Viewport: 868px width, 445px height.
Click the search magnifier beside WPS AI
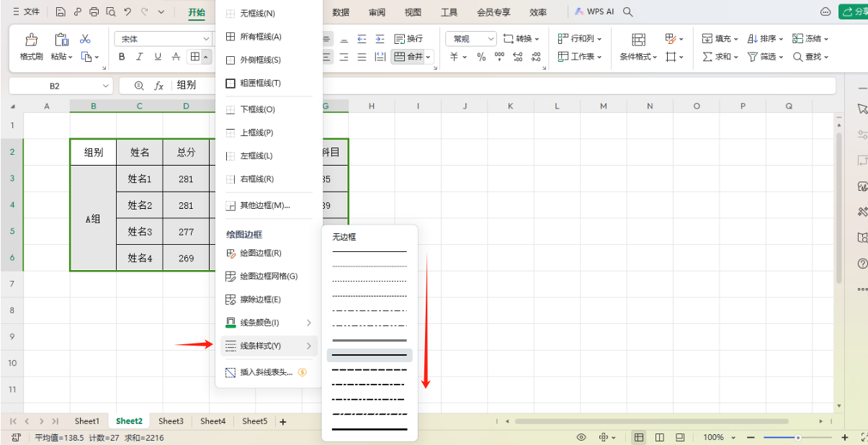point(628,12)
